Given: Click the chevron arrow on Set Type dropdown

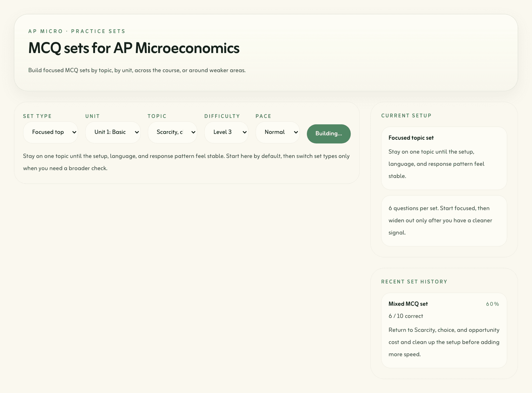Looking at the screenshot, I should (74, 132).
